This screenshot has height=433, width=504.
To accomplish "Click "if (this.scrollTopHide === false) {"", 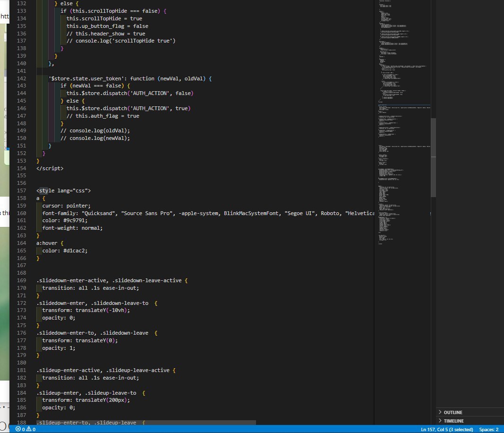I will coord(113,11).
